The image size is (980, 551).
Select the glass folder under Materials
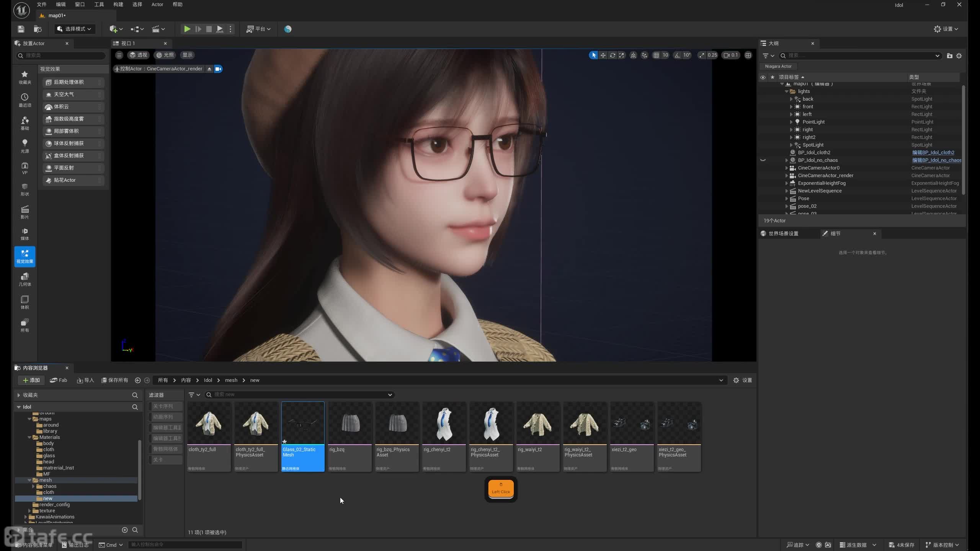click(49, 456)
